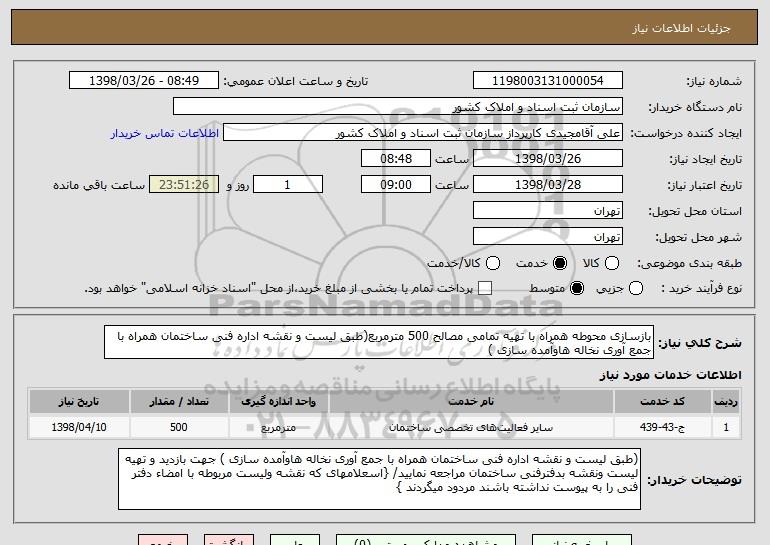Click unit cell مترمربع in the table
The height and width of the screenshot is (545, 770).
[x=278, y=427]
